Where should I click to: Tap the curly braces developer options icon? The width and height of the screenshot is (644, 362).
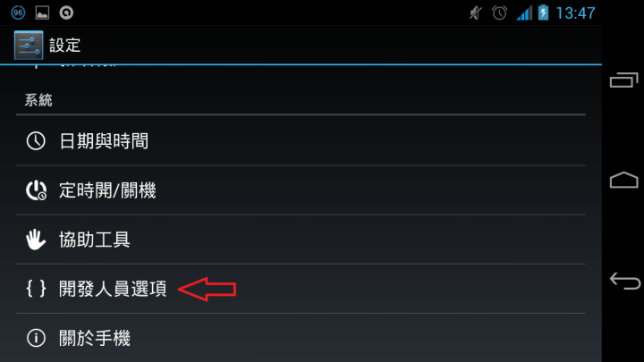tap(36, 289)
